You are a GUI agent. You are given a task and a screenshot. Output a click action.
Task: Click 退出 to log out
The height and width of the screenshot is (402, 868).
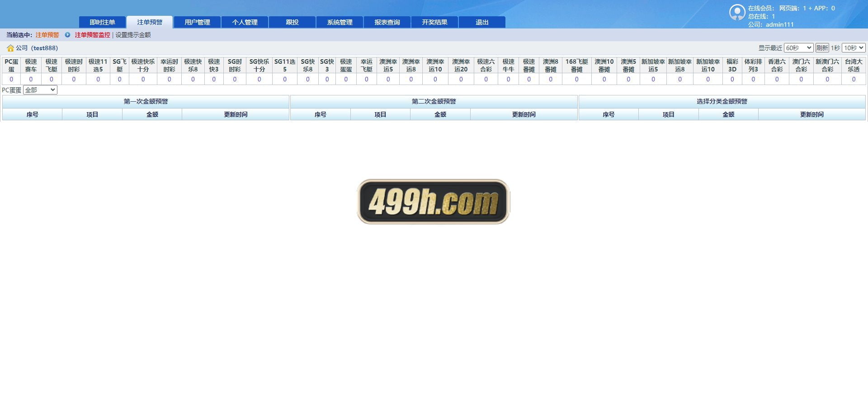point(482,22)
